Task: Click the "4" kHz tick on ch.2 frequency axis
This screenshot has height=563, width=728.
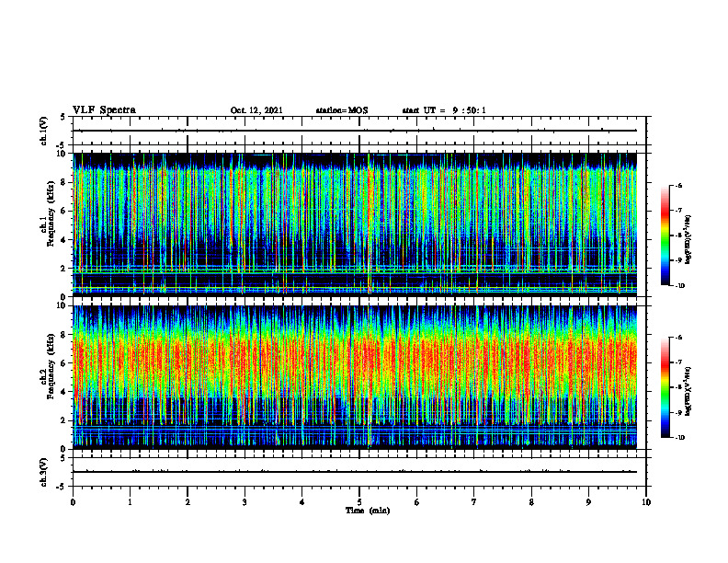Action: pos(64,392)
